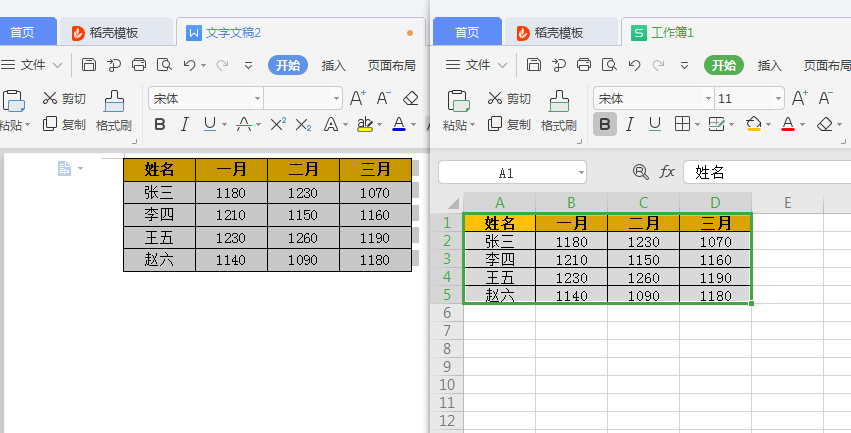851x433 pixels.
Task: Click the save icon in the document window
Action: (x=89, y=65)
